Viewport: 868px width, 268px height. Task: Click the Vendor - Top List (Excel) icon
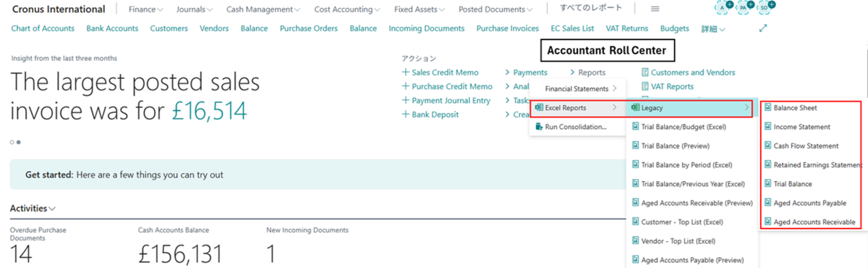click(x=636, y=240)
